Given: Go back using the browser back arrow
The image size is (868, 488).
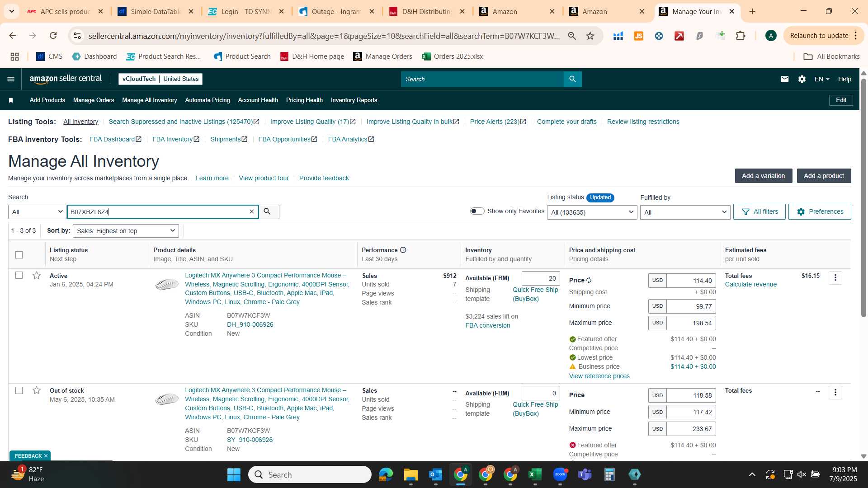Looking at the screenshot, I should [x=13, y=36].
